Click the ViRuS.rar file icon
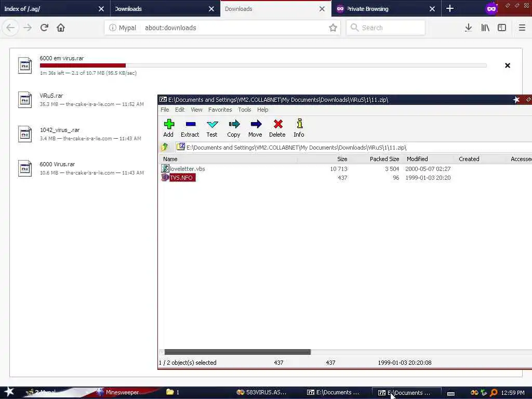The image size is (532, 399). tap(25, 100)
